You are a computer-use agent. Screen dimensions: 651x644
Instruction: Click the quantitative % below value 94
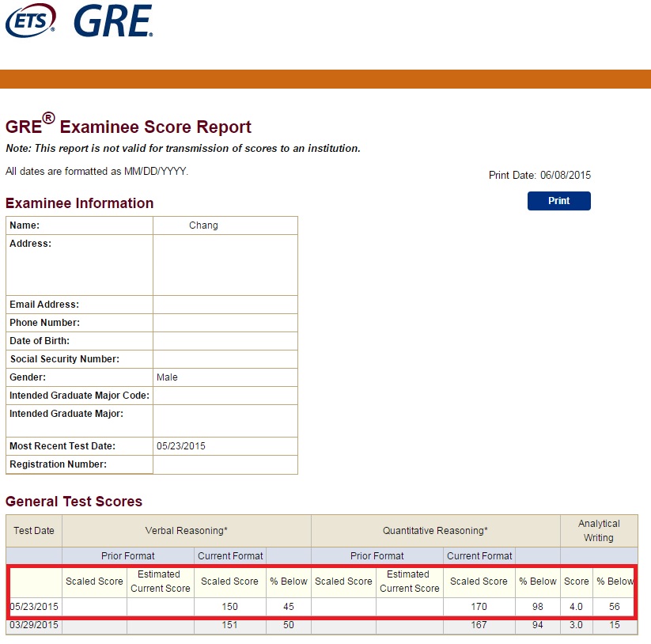pos(538,625)
